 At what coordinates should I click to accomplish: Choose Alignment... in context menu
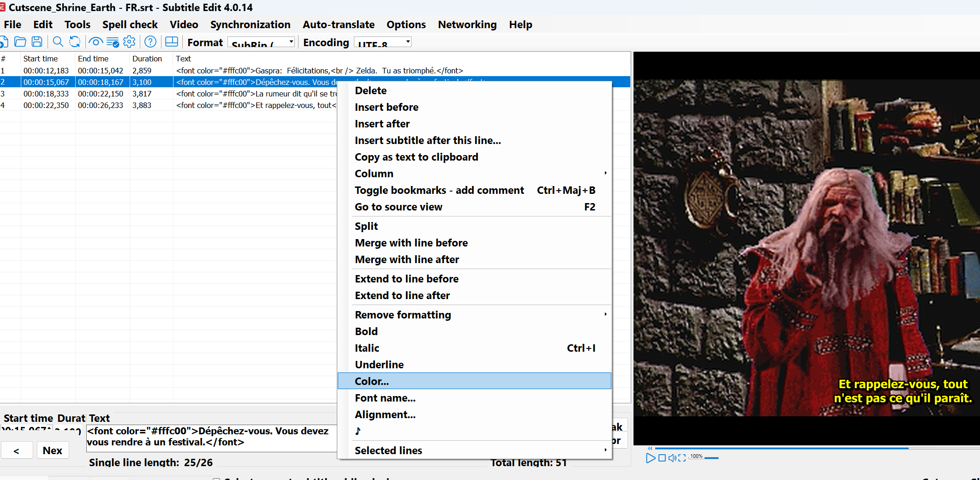(474, 414)
